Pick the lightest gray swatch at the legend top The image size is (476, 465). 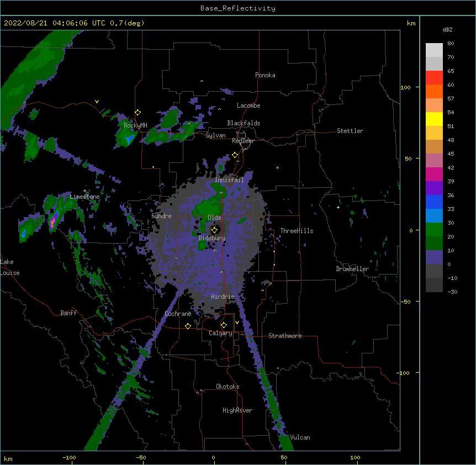click(x=434, y=50)
